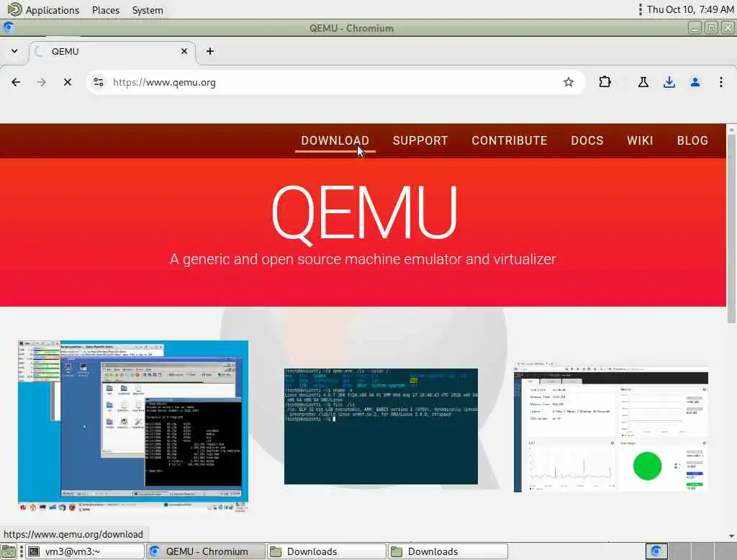
Task: Click the page vertical scrollbar
Action: (x=731, y=228)
